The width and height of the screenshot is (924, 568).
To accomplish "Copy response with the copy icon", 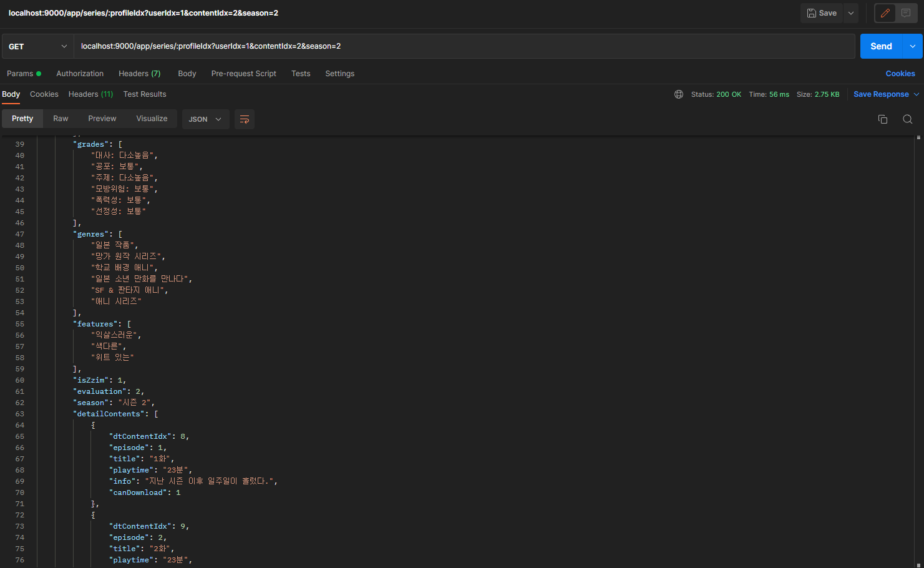I will click(883, 119).
